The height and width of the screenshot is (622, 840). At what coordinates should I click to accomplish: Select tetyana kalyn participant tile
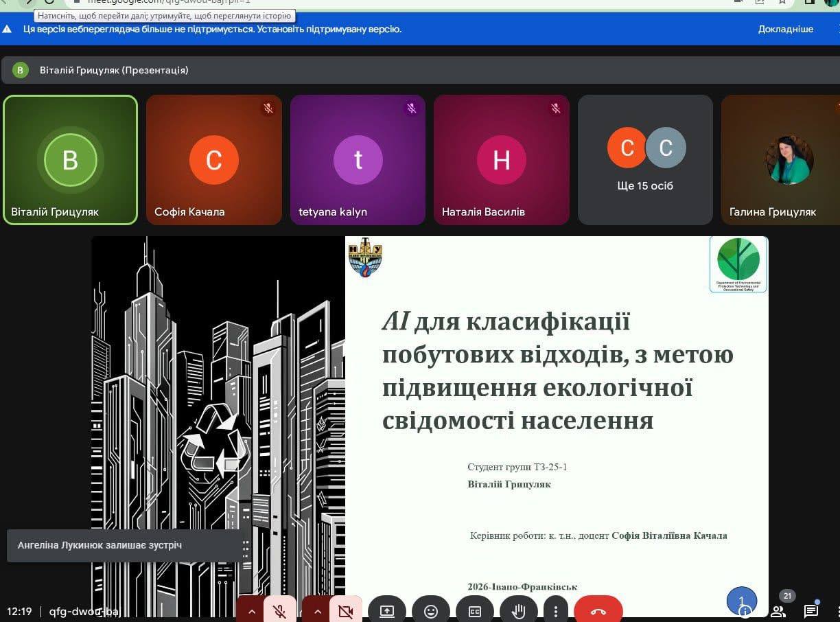(x=358, y=160)
